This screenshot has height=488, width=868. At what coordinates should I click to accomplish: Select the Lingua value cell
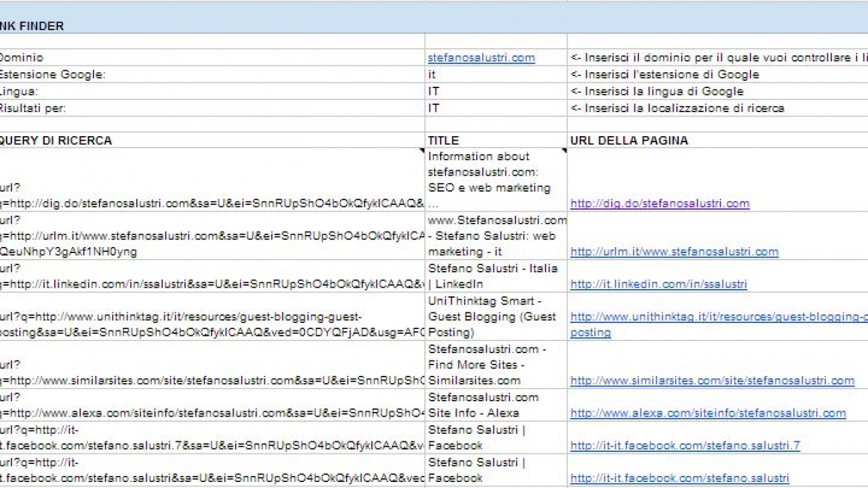[x=495, y=91]
